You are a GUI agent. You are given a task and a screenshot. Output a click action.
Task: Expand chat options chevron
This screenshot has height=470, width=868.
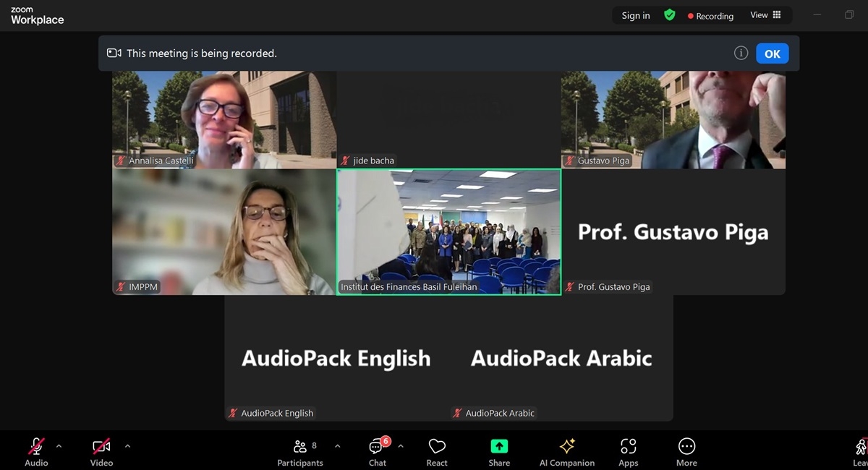coord(401,446)
